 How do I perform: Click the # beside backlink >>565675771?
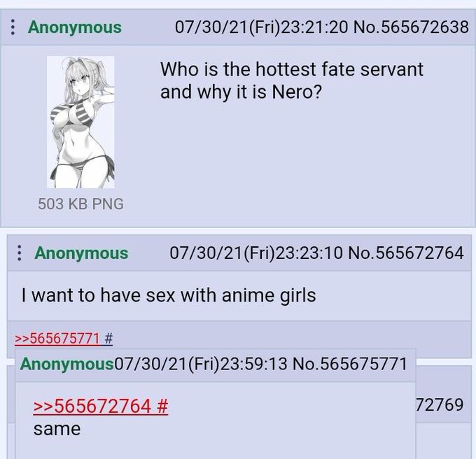108,339
